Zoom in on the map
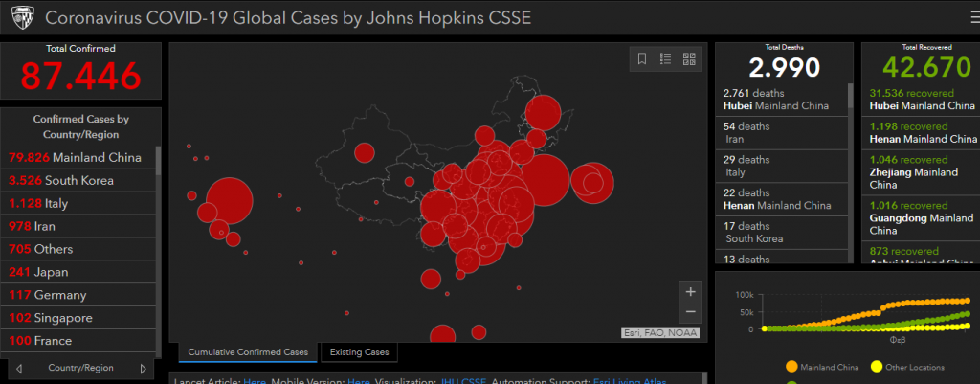Screen dimensions: 980x384 click(x=690, y=291)
